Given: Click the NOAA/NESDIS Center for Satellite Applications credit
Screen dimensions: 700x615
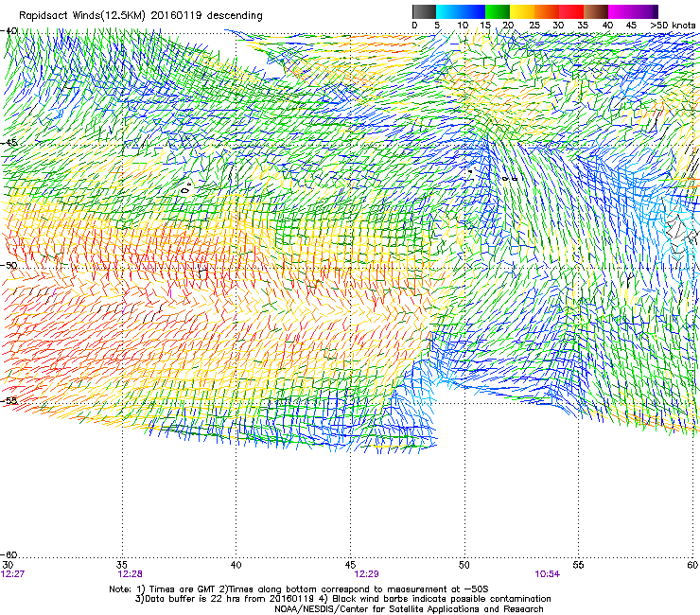Looking at the screenshot, I should [409, 609].
